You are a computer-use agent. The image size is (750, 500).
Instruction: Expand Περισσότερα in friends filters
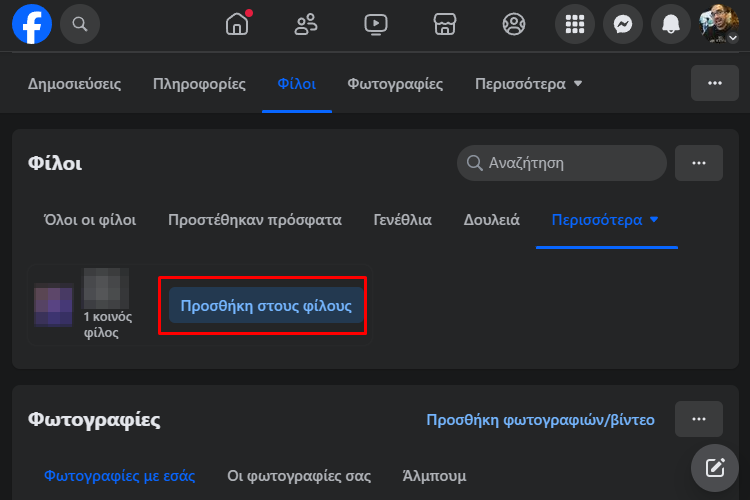pyautogui.click(x=605, y=220)
